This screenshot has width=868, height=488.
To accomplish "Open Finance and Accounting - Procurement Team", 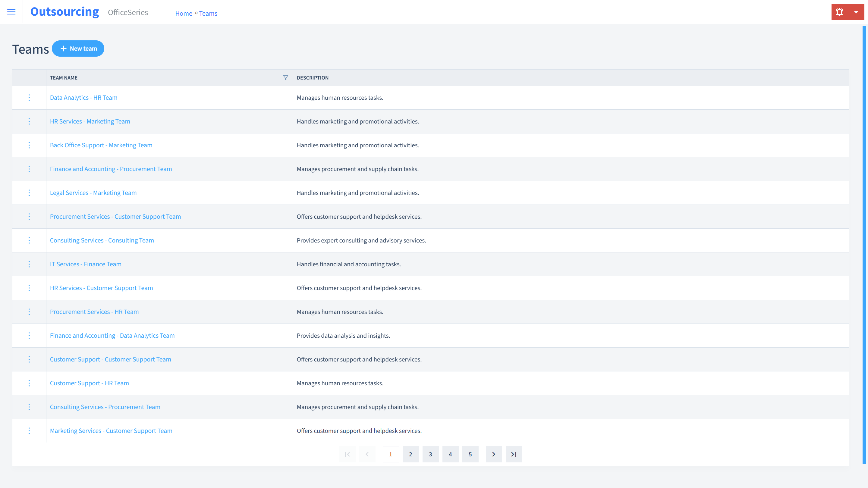I will click(111, 169).
